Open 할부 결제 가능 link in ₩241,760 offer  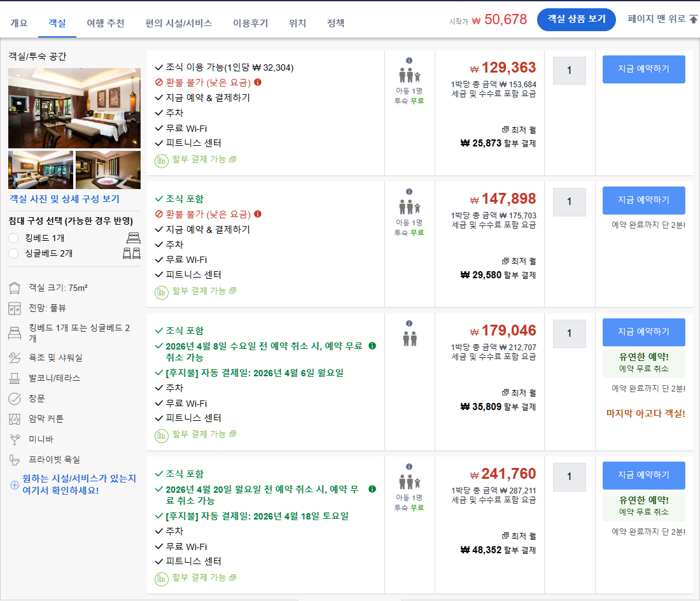tap(204, 577)
